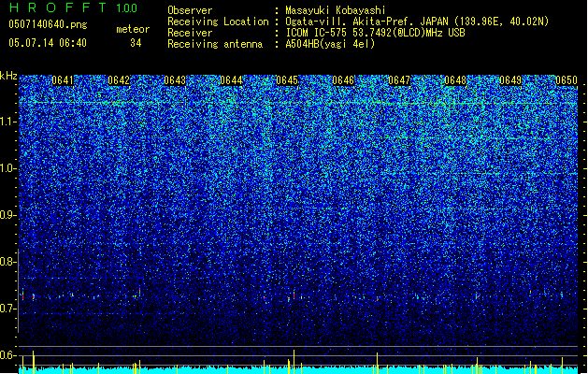Click the 0646 time marker

click(x=343, y=80)
